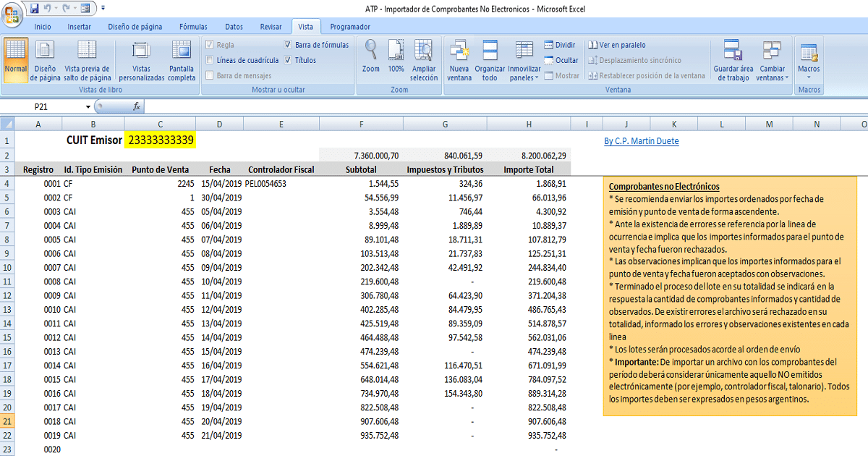The height and width of the screenshot is (456, 868).
Task: Click Organizar todo
Action: coord(490,59)
